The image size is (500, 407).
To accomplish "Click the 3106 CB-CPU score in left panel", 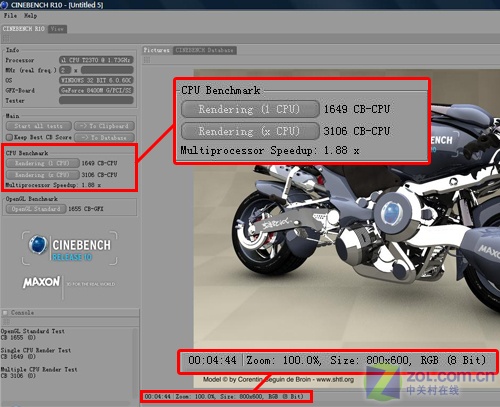I will [x=99, y=175].
